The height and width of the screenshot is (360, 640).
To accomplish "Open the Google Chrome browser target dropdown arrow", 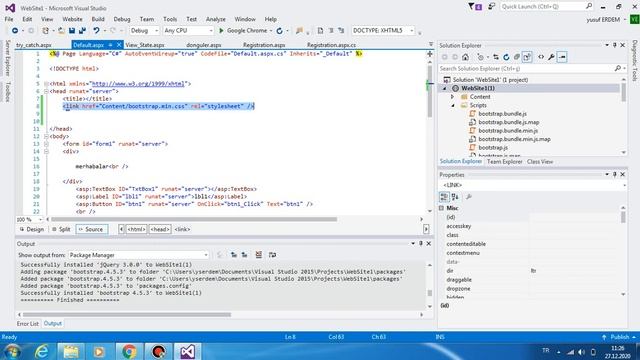I will pyautogui.click(x=270, y=31).
